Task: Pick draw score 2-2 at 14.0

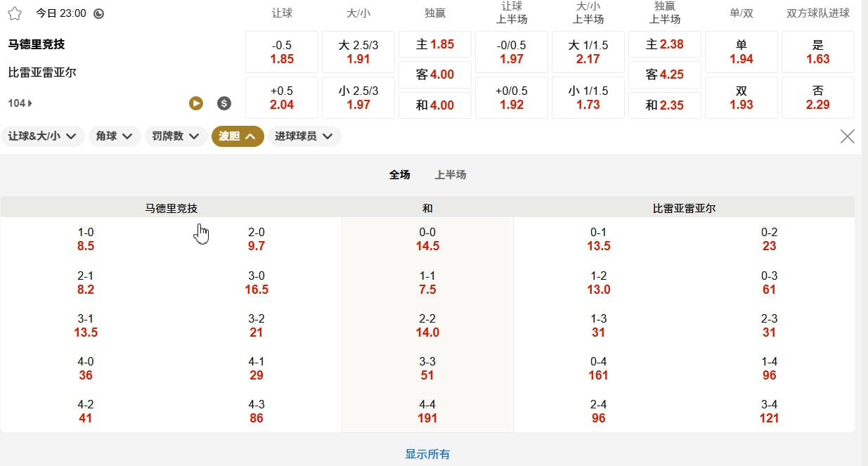Action: pyautogui.click(x=427, y=325)
